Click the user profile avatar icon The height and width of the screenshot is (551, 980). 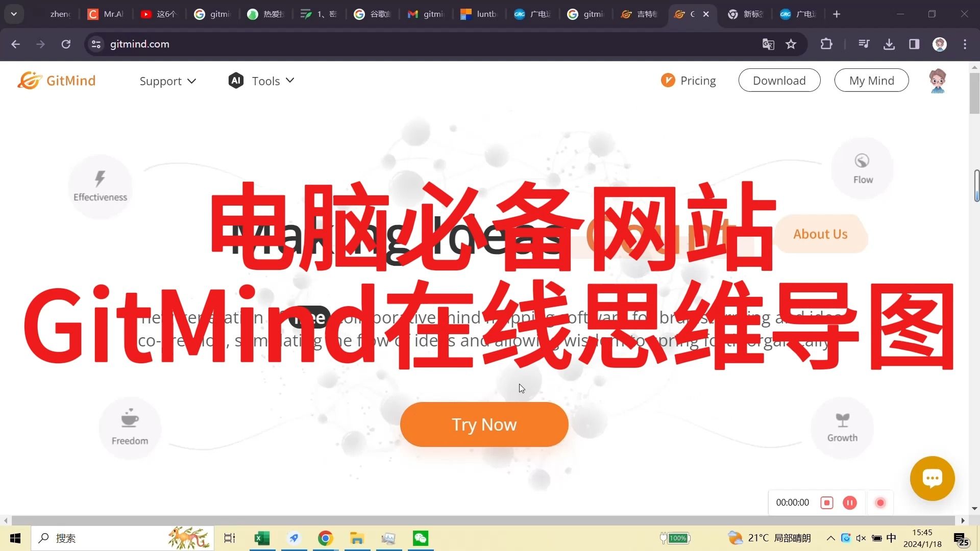[938, 80]
